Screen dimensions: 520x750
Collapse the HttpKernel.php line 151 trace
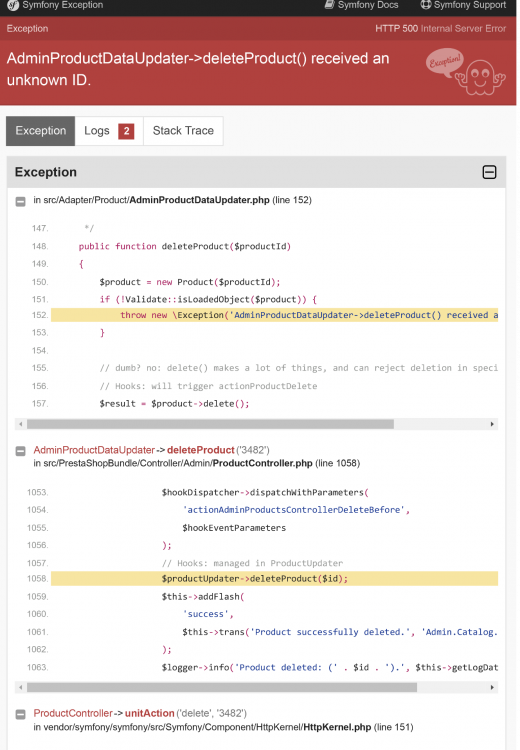pos(21,715)
